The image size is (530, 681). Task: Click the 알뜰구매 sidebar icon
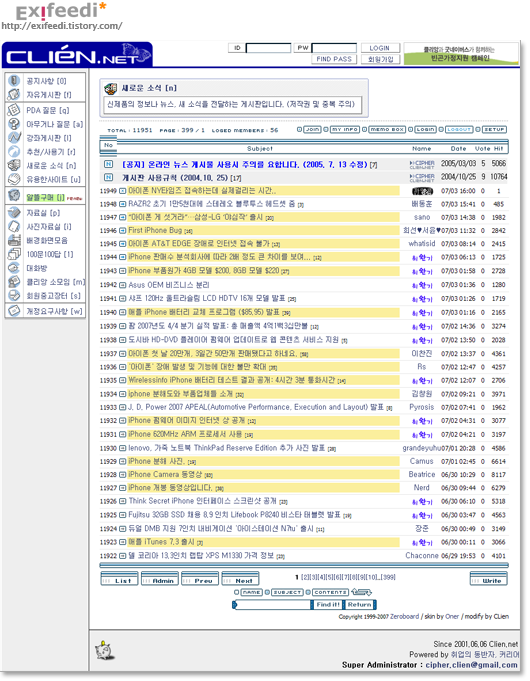(x=14, y=195)
